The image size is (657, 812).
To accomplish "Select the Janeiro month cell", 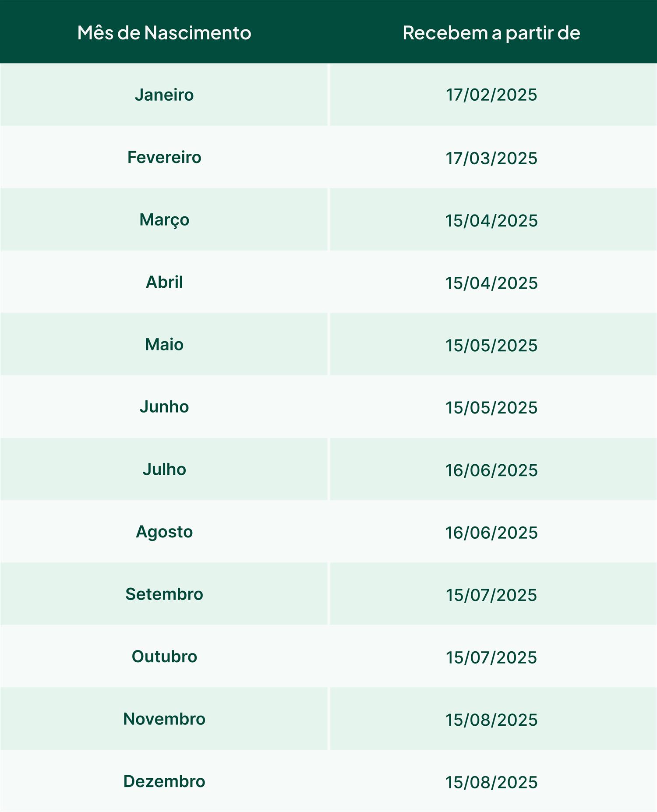I will click(x=164, y=95).
